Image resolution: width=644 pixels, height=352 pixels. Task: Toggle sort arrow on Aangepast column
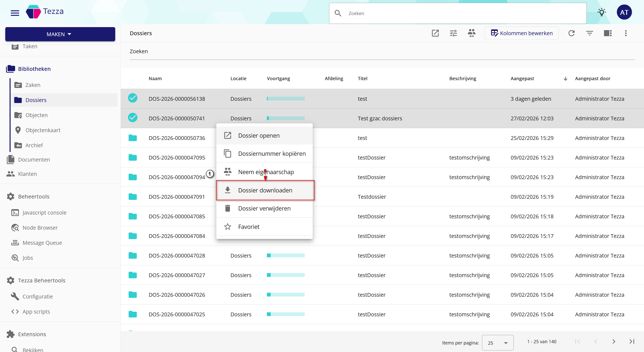point(565,79)
